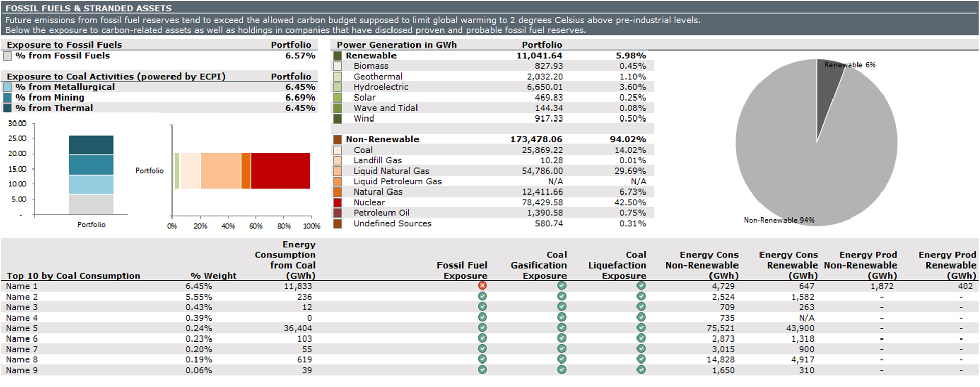Viewport: 980px width, 387px height.
Task: Select Name 7's Coal Liquefaction Exposure checkmark
Action: click(x=641, y=349)
